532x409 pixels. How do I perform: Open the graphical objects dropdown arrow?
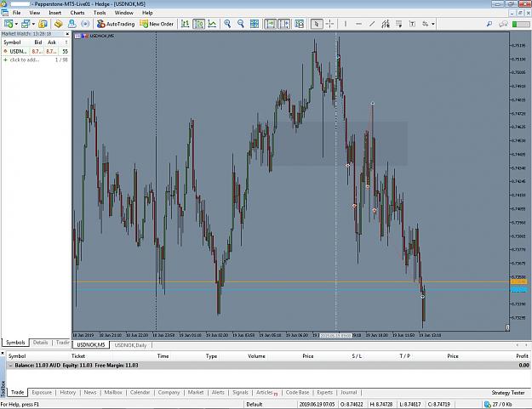tap(433, 24)
